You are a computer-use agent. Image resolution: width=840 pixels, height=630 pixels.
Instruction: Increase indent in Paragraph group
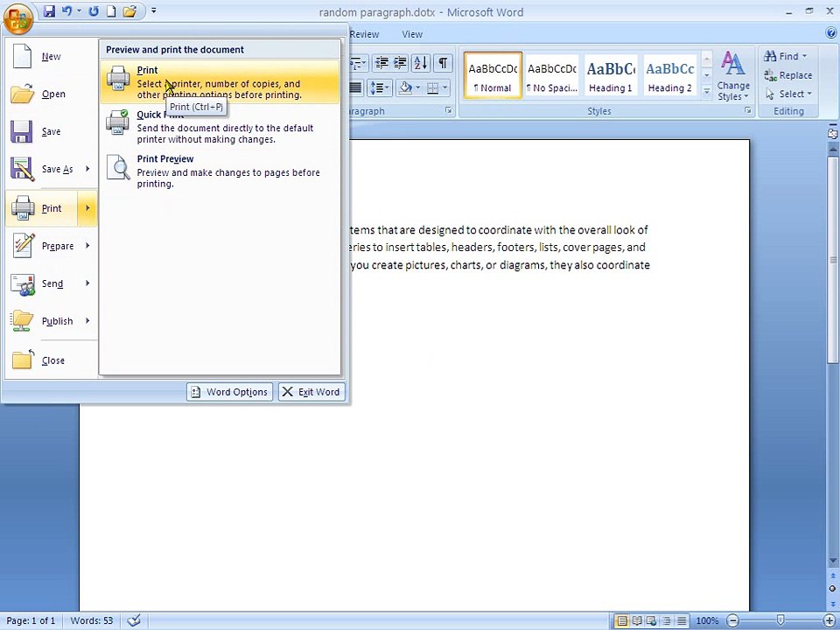(400, 63)
